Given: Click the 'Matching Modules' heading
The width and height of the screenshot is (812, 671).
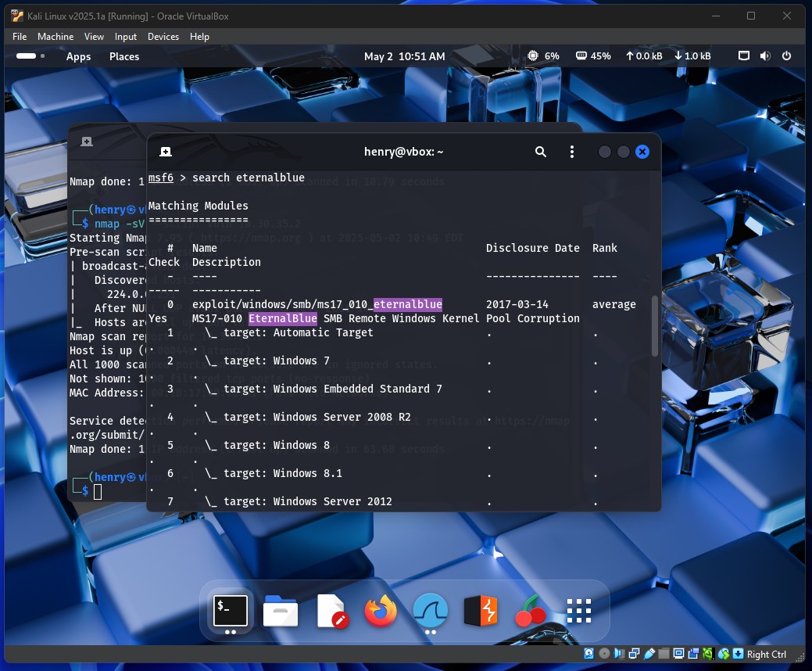Looking at the screenshot, I should click(x=199, y=206).
